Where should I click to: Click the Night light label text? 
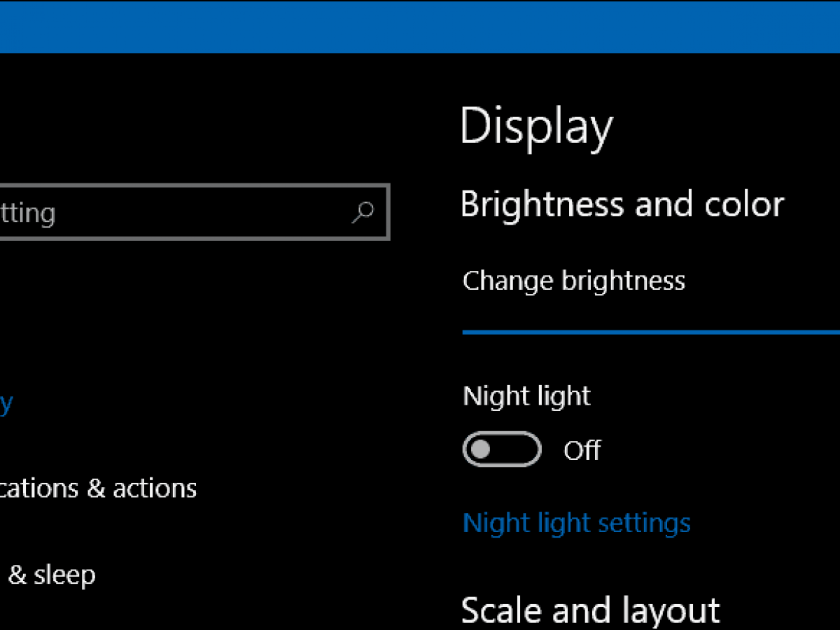click(x=526, y=396)
